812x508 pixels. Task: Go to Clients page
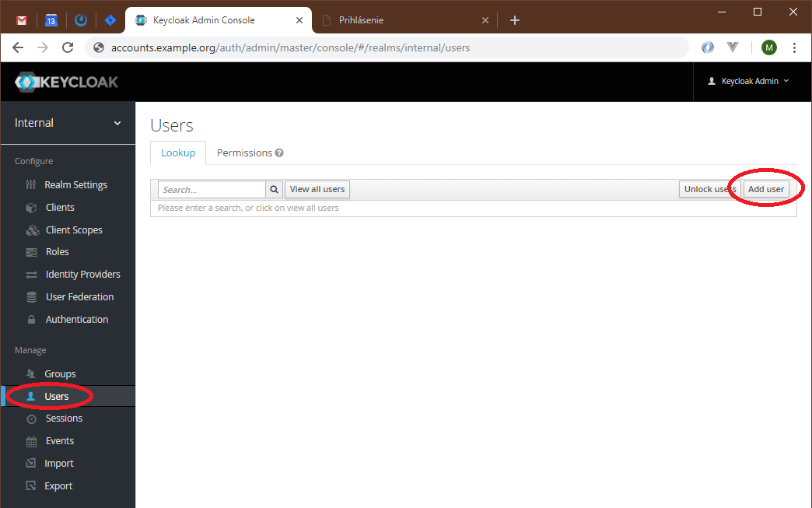point(60,207)
